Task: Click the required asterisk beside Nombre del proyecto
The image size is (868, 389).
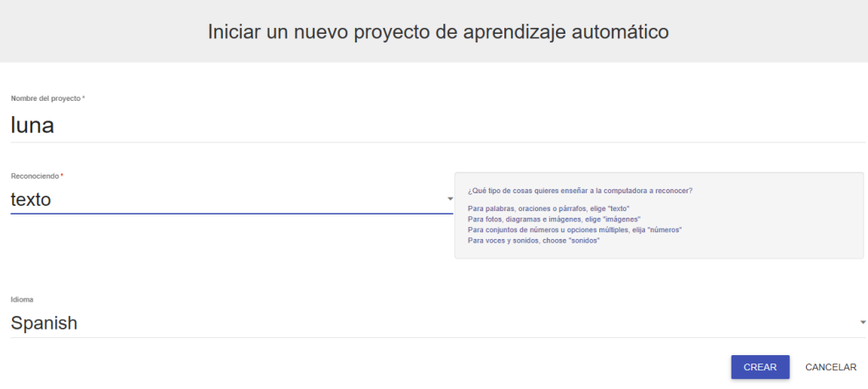Action: 83,98
